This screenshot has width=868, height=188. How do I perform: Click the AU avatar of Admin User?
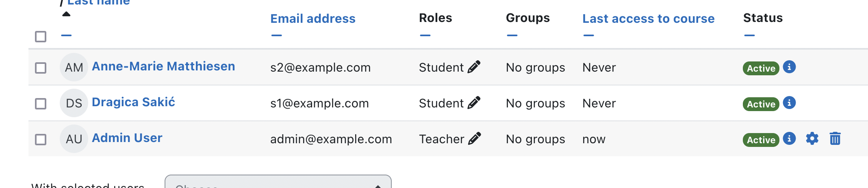pyautogui.click(x=74, y=139)
